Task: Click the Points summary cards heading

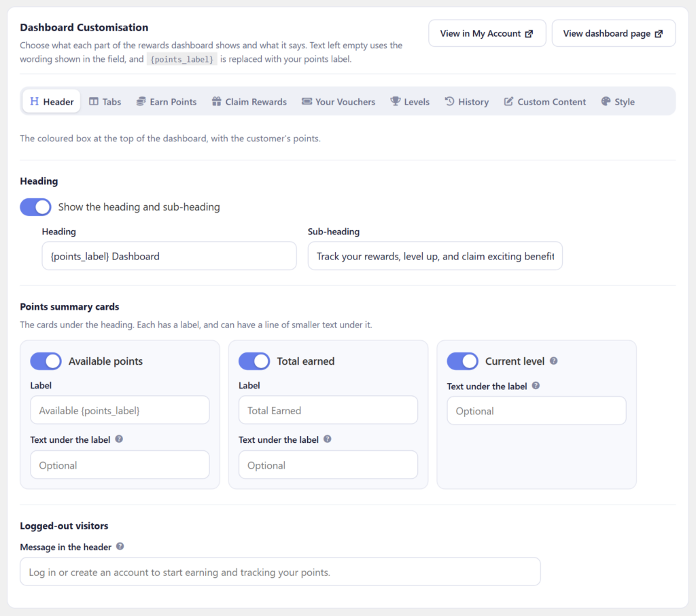Action: [x=70, y=306]
